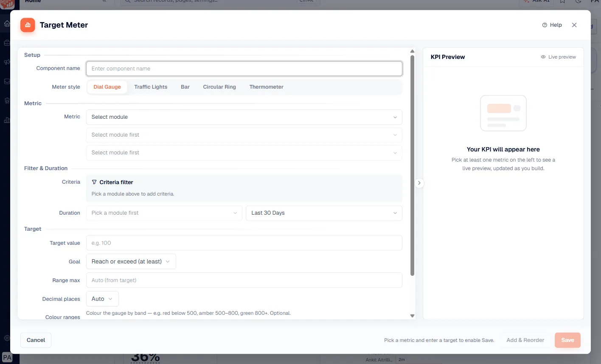Click the bookmark icon in the top bar
The width and height of the screenshot is (601, 364).
pyautogui.click(x=562, y=2)
